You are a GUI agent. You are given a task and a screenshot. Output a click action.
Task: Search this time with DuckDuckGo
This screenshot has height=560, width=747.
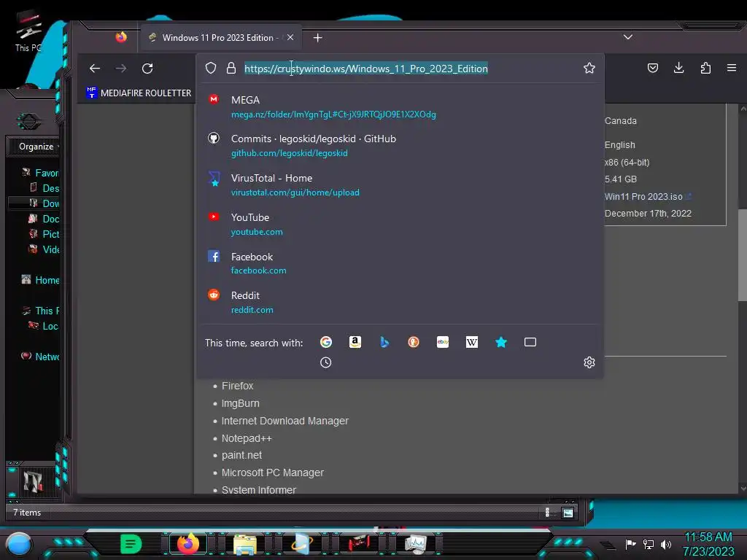(x=414, y=342)
